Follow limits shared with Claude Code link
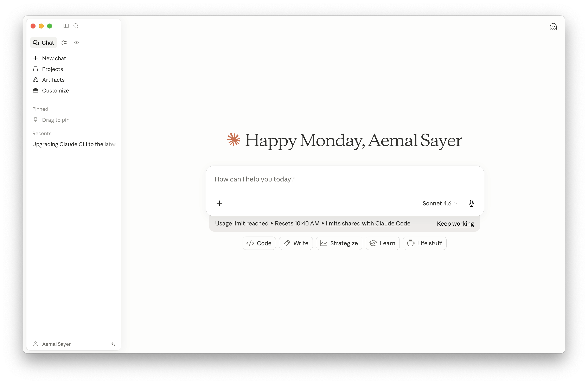This screenshot has height=384, width=588. click(x=368, y=223)
